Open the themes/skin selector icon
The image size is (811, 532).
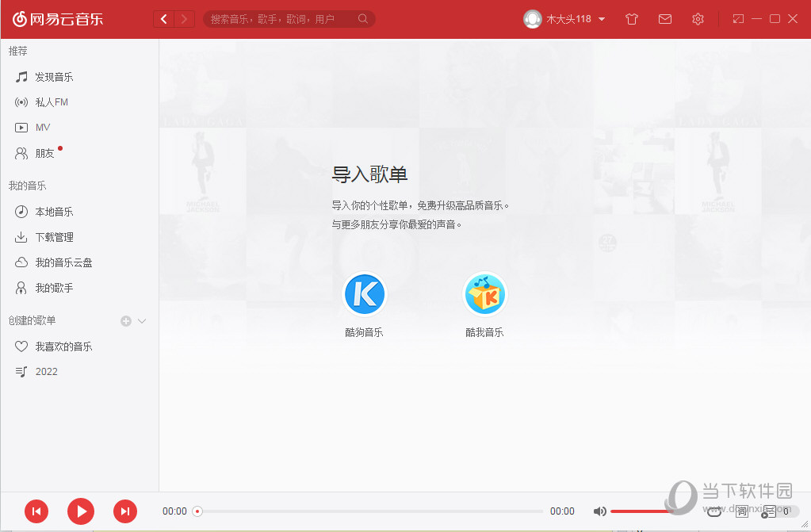point(632,18)
